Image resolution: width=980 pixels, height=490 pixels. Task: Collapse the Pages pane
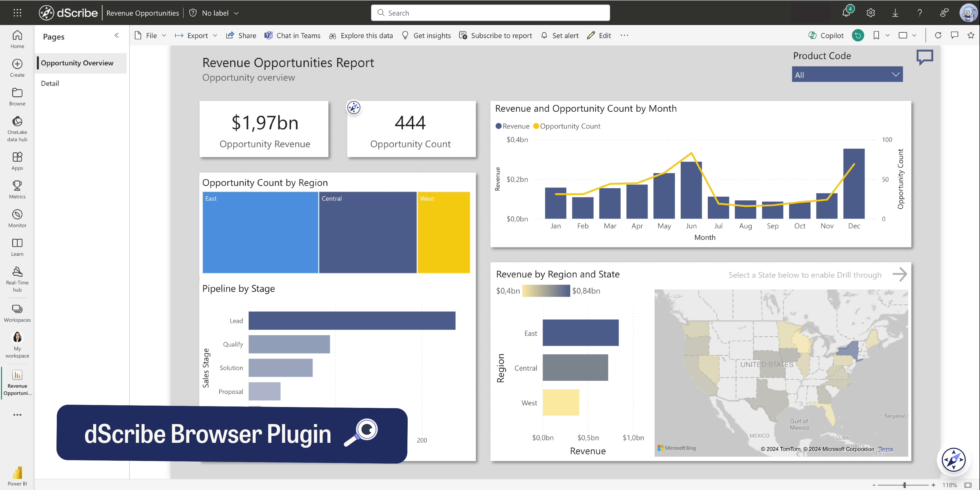116,36
